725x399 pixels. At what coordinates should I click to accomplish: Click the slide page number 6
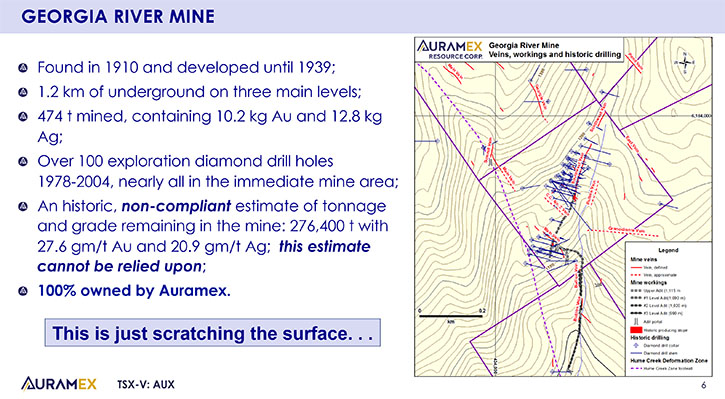point(704,385)
